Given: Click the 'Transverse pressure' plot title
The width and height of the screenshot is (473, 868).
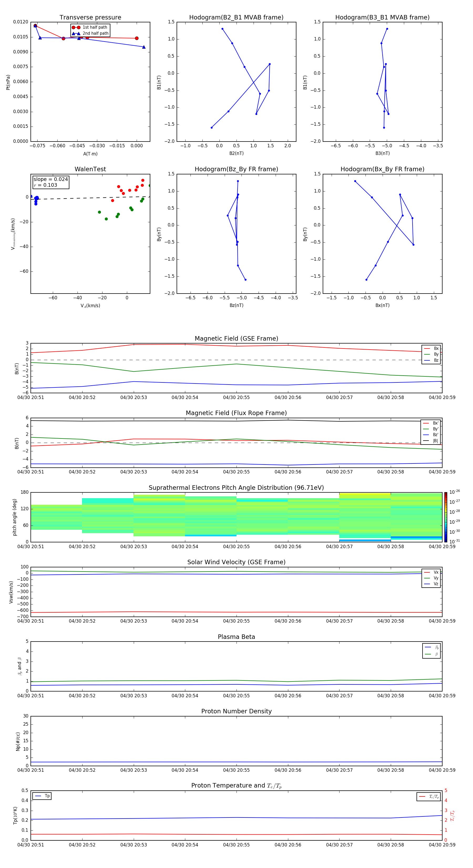Looking at the screenshot, I should pos(90,17).
